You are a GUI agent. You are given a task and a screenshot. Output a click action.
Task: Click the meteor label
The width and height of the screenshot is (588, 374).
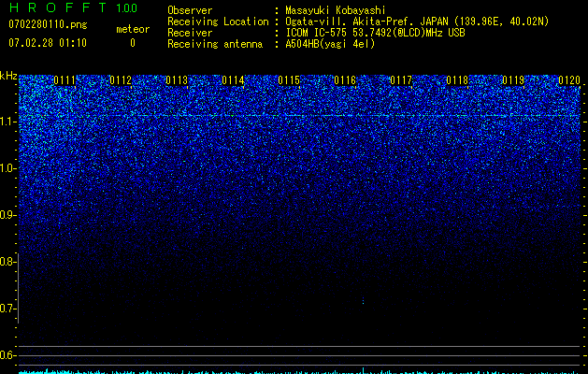click(x=133, y=29)
